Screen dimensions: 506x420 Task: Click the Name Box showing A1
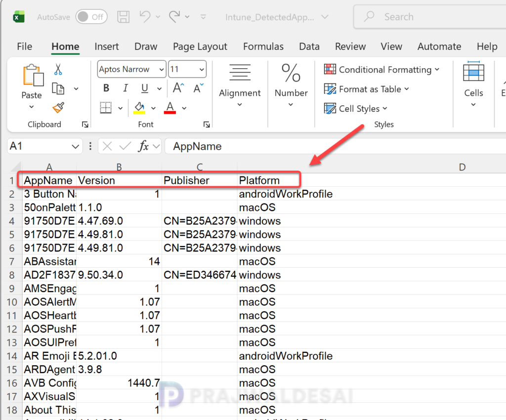tap(39, 146)
